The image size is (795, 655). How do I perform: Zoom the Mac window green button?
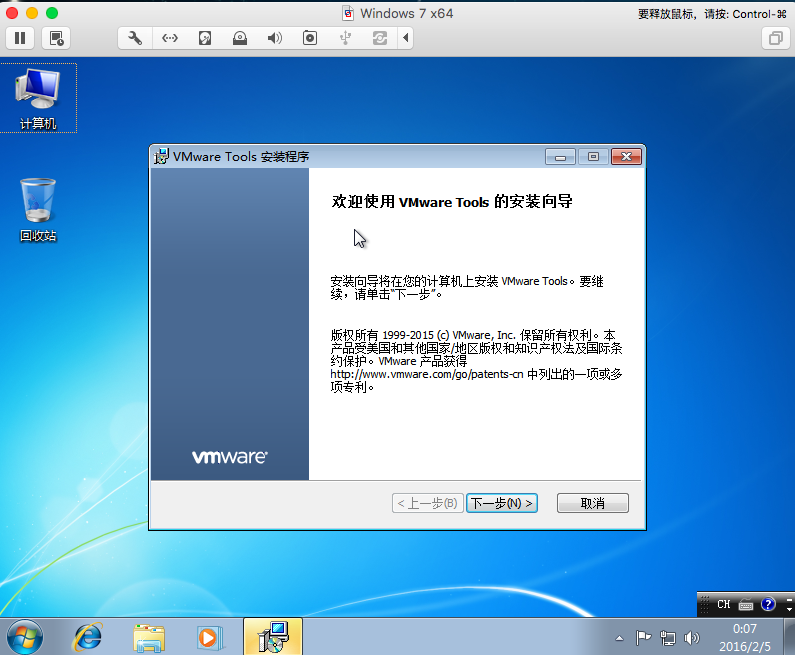point(52,13)
